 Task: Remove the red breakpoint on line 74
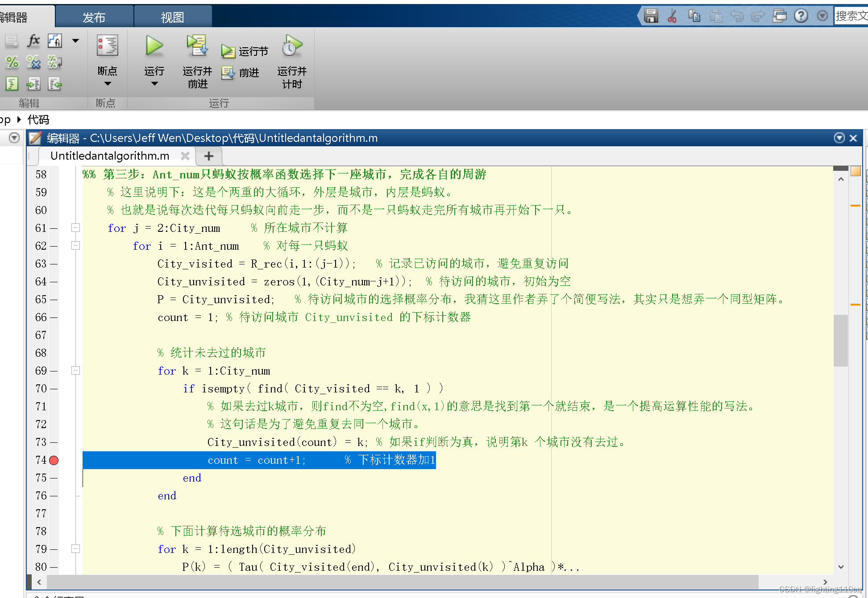[54, 460]
